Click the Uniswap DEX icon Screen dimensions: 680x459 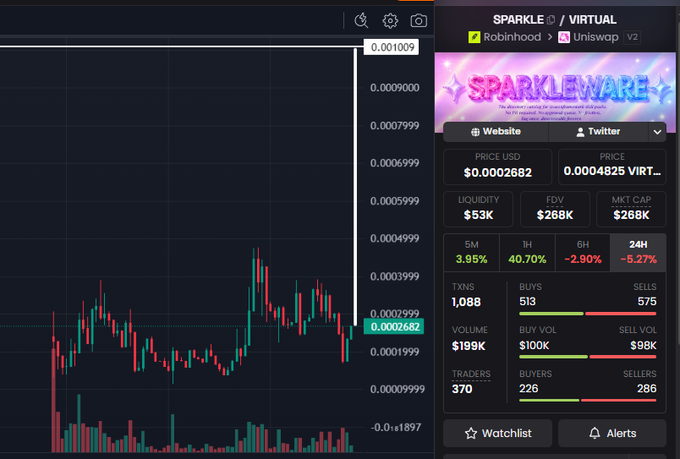(x=563, y=37)
